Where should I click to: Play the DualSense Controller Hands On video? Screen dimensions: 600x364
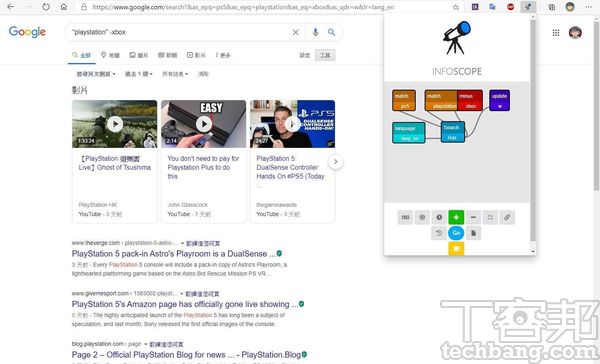(x=292, y=124)
